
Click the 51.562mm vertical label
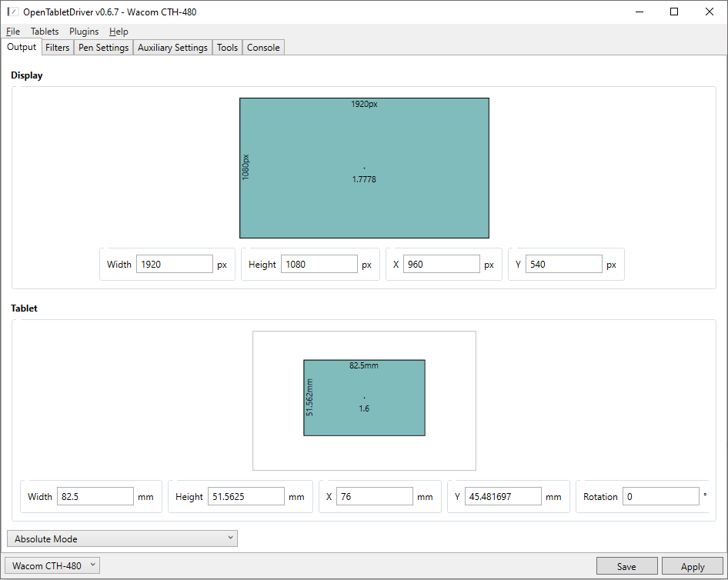click(x=309, y=398)
